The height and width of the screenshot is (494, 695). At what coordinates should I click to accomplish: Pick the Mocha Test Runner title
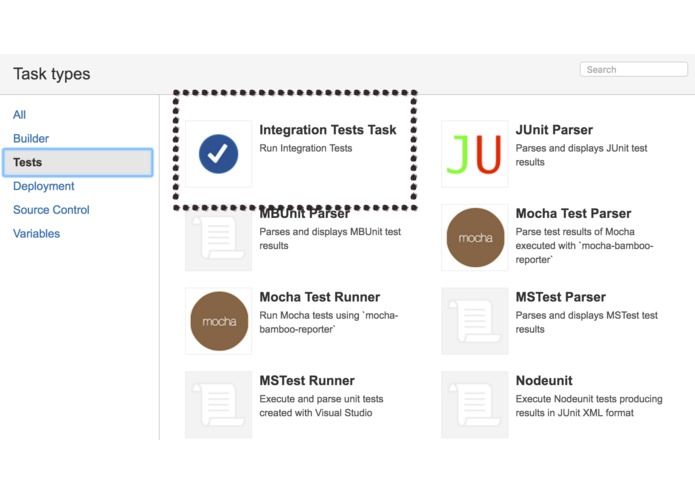(320, 297)
